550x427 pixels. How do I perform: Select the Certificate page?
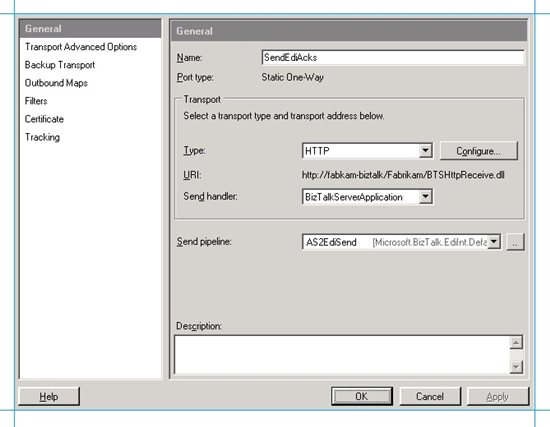pyautogui.click(x=44, y=119)
